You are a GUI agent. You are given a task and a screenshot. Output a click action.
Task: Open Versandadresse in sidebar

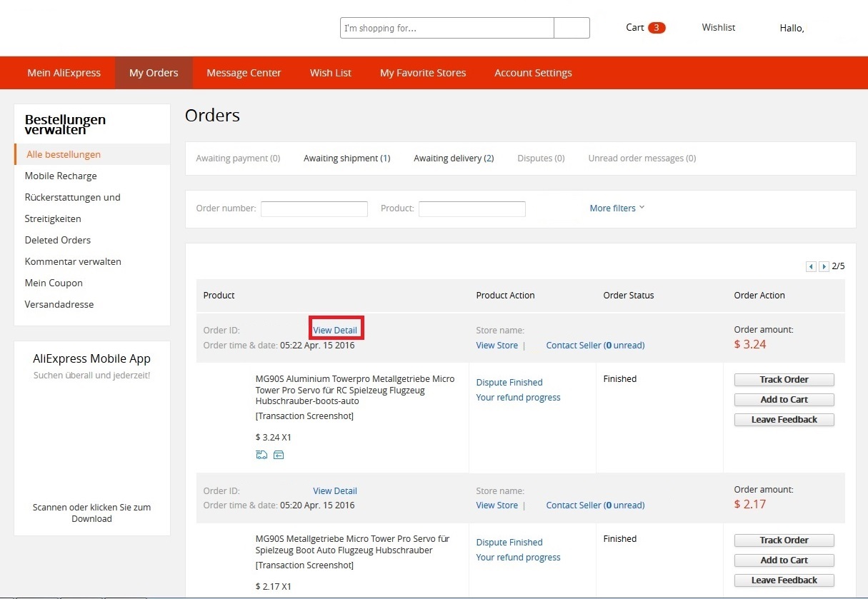pos(59,304)
